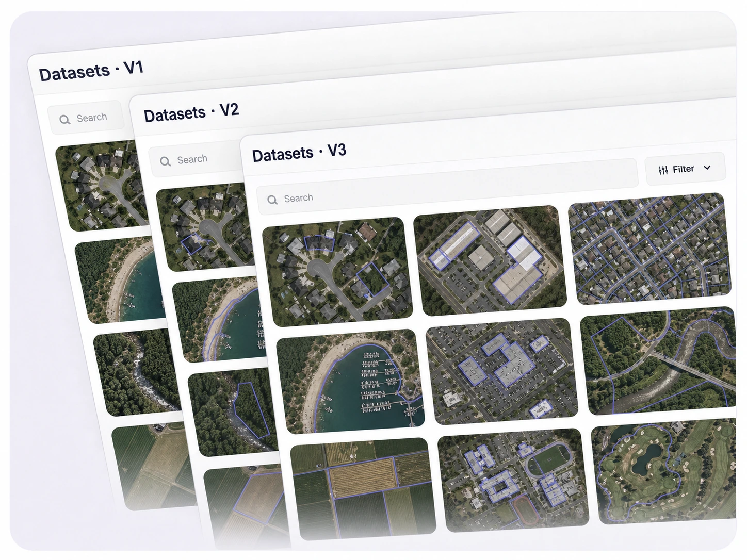This screenshot has width=747, height=560.
Task: Focus the Search field in Datasets V3
Action: pos(448,187)
